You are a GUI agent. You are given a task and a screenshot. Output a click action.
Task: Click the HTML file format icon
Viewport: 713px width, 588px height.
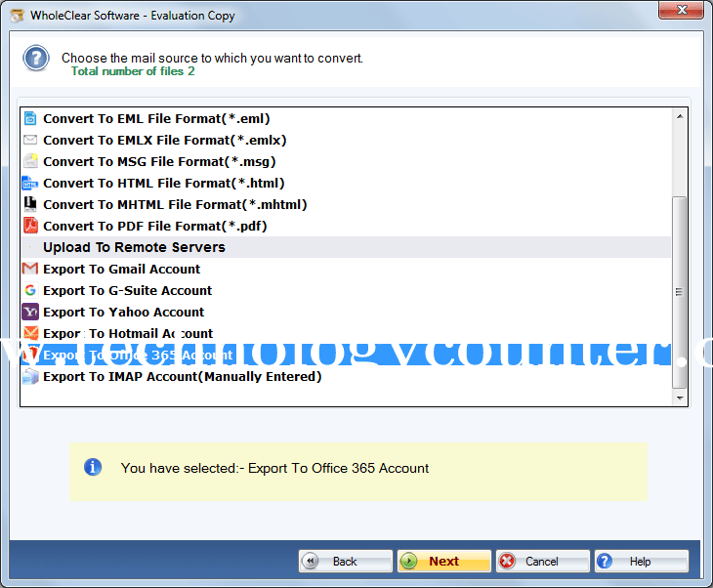coord(30,183)
